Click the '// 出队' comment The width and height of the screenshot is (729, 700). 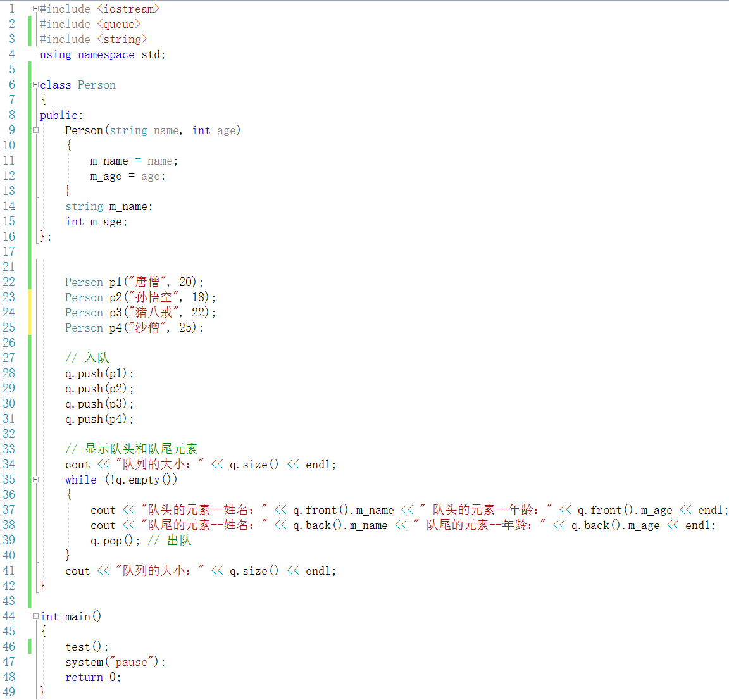click(169, 541)
